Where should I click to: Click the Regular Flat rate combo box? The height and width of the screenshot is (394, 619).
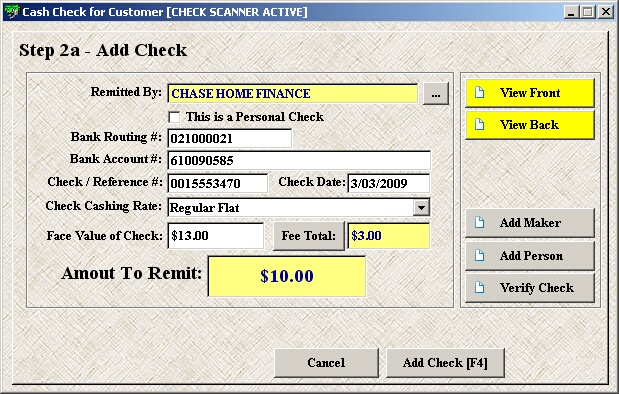tap(299, 207)
